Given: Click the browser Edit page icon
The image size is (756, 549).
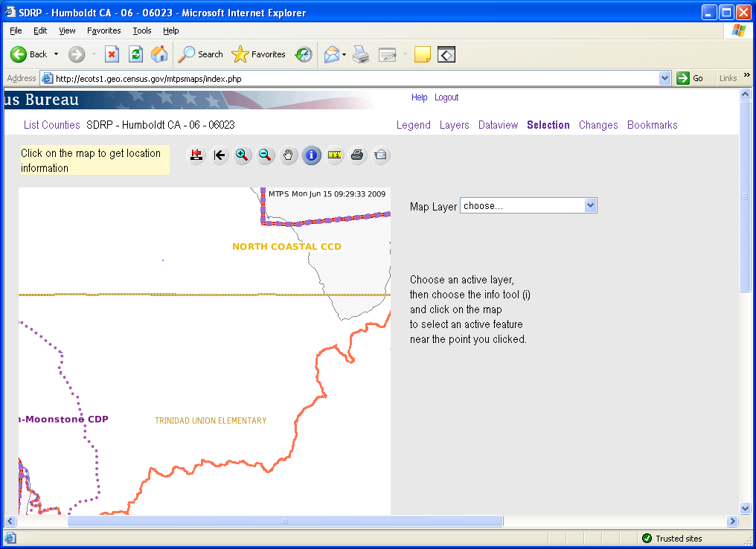Looking at the screenshot, I should (387, 54).
